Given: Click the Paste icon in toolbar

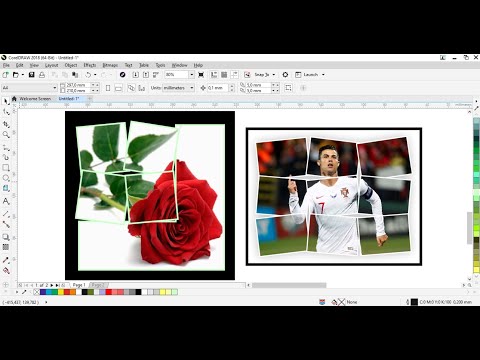Looking at the screenshot, I should tap(75, 75).
